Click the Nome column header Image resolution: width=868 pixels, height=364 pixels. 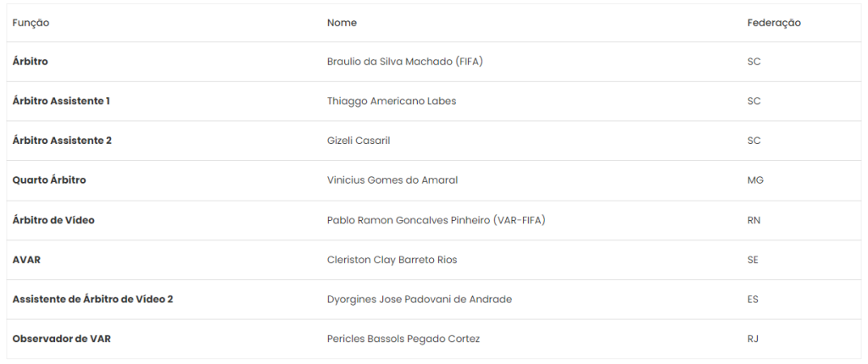point(342,23)
